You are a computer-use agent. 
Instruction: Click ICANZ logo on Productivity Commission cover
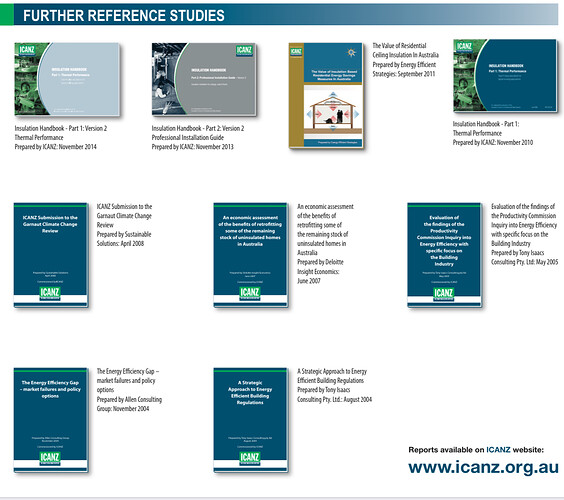pyautogui.click(x=444, y=293)
